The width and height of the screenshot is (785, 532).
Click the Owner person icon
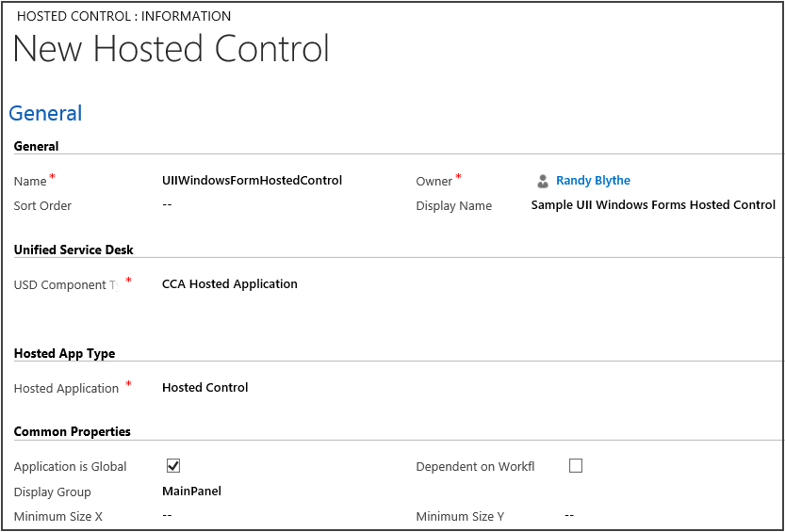tap(542, 181)
